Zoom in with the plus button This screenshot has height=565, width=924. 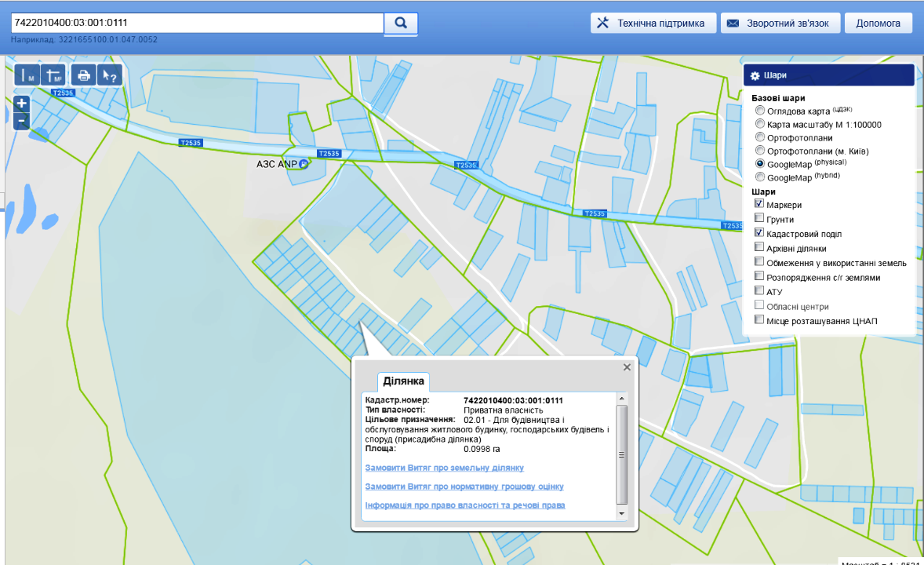[x=21, y=104]
